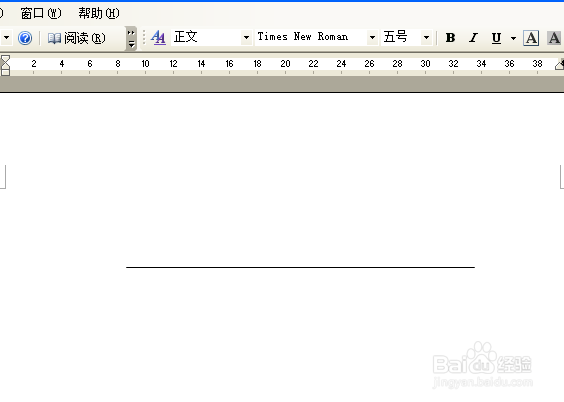Click ruler at the 20 mark

tap(285, 64)
